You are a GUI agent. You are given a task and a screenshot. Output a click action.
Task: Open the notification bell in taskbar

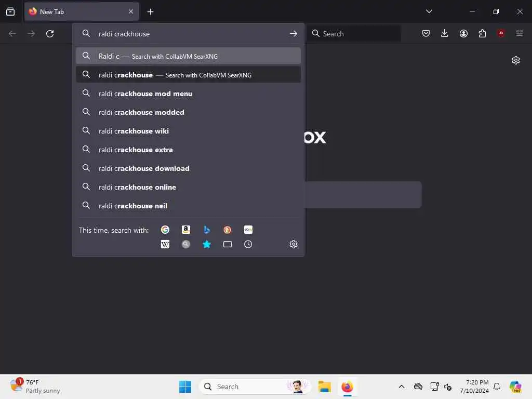coord(497,387)
